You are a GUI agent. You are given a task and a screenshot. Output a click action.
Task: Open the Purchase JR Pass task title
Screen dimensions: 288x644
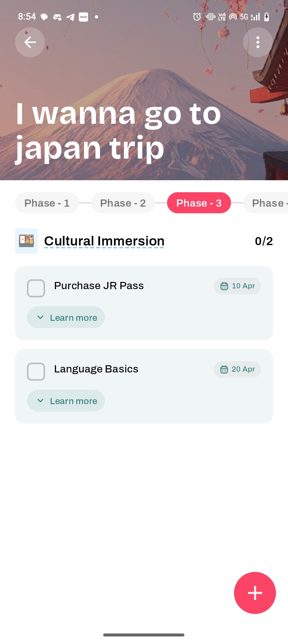click(x=99, y=286)
